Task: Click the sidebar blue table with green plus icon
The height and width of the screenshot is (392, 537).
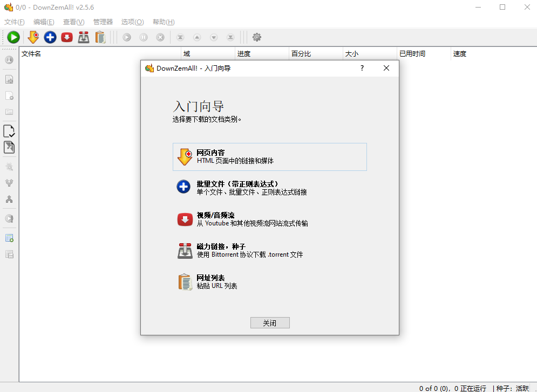Action: coord(9,238)
